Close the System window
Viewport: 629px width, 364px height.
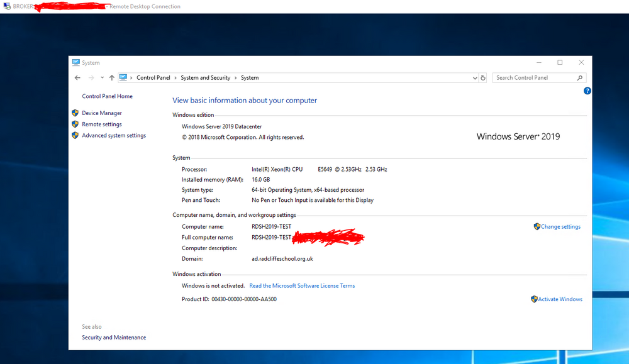click(581, 62)
